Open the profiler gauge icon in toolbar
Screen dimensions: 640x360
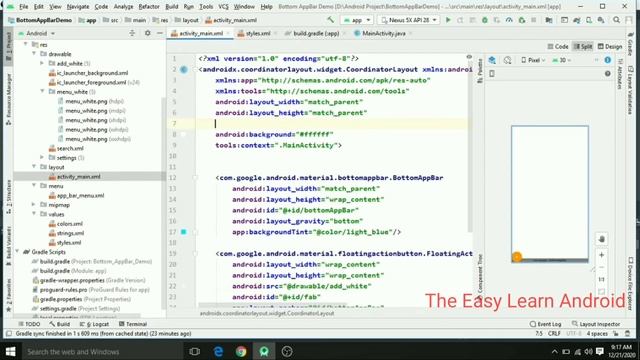coord(509,20)
